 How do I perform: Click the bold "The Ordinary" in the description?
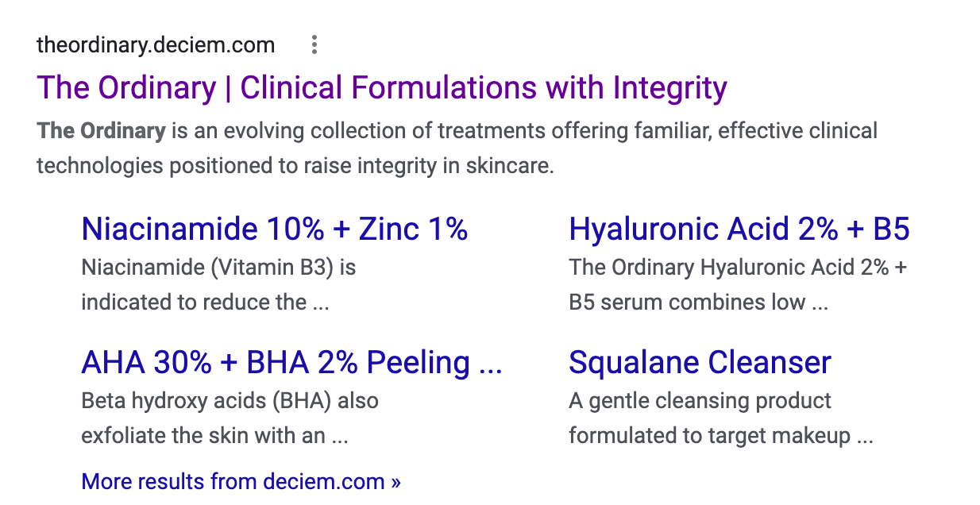pos(101,130)
